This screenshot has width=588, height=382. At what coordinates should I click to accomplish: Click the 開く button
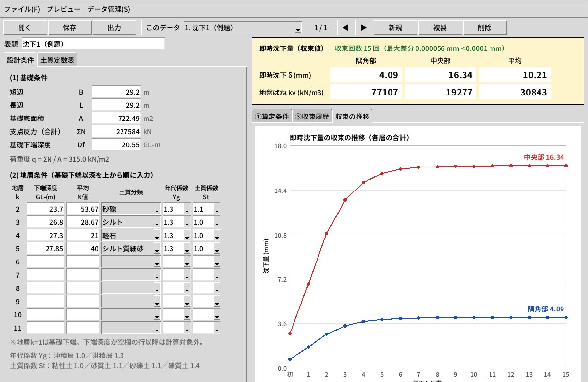tap(25, 28)
